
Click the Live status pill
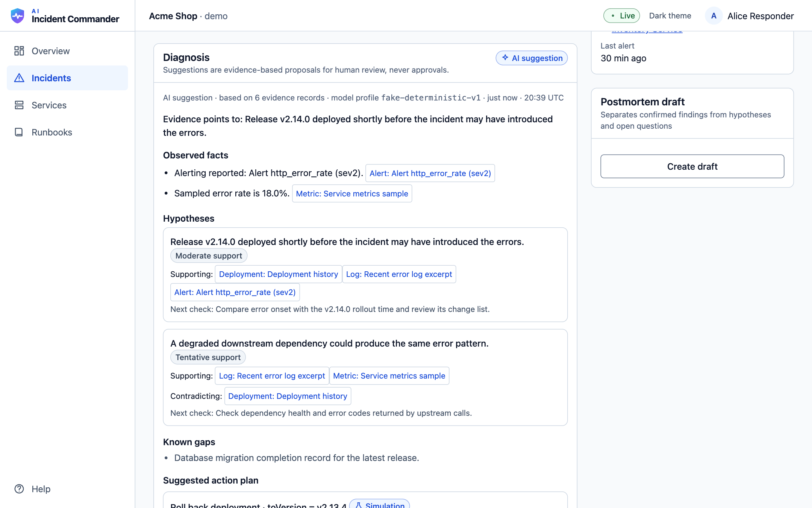pyautogui.click(x=622, y=16)
